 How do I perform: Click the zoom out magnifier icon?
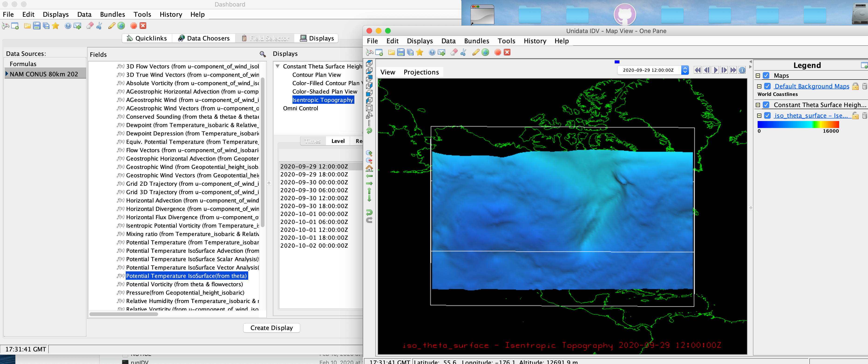pyautogui.click(x=369, y=161)
